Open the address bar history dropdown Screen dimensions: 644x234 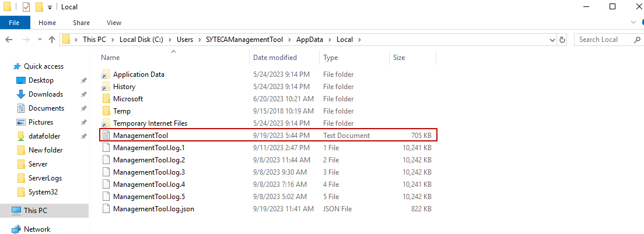point(552,40)
